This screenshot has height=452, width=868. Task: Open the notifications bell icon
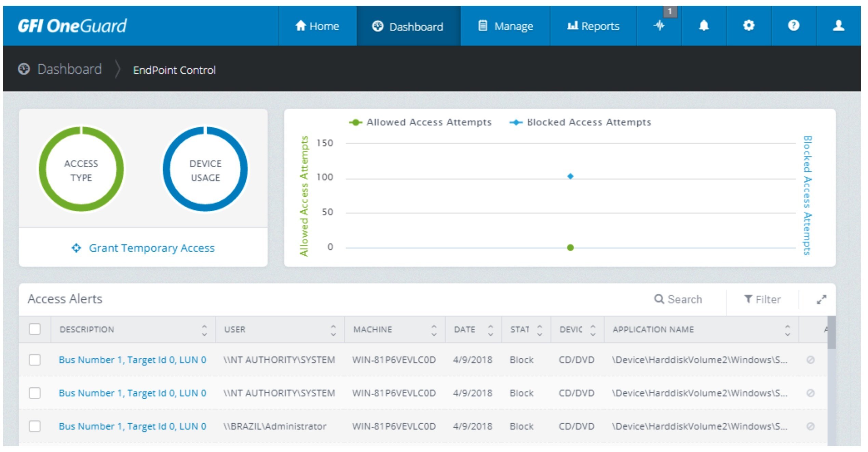704,26
